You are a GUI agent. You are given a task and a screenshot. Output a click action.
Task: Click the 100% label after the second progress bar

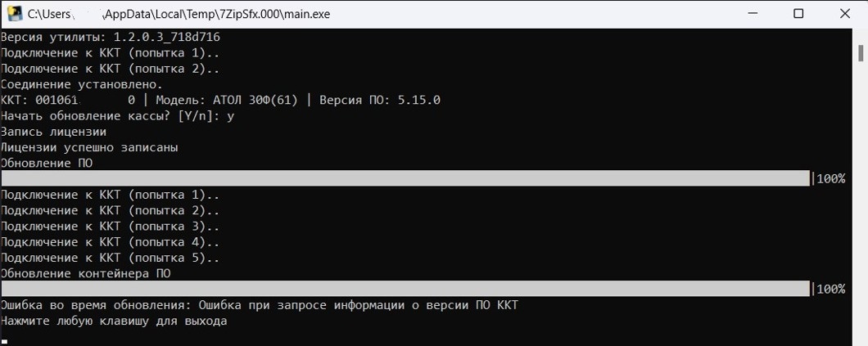click(x=830, y=289)
